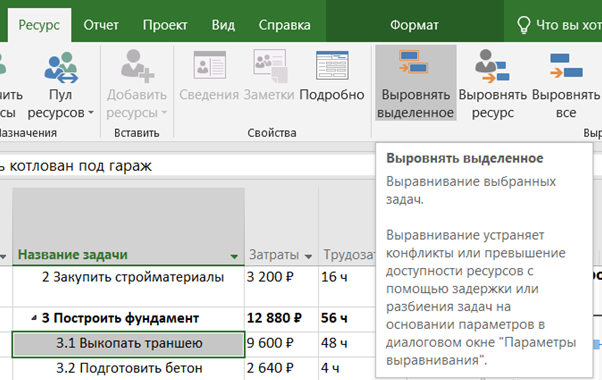Collapse the 3 Построить фундамент summary task
The image size is (602, 380).
(x=34, y=318)
